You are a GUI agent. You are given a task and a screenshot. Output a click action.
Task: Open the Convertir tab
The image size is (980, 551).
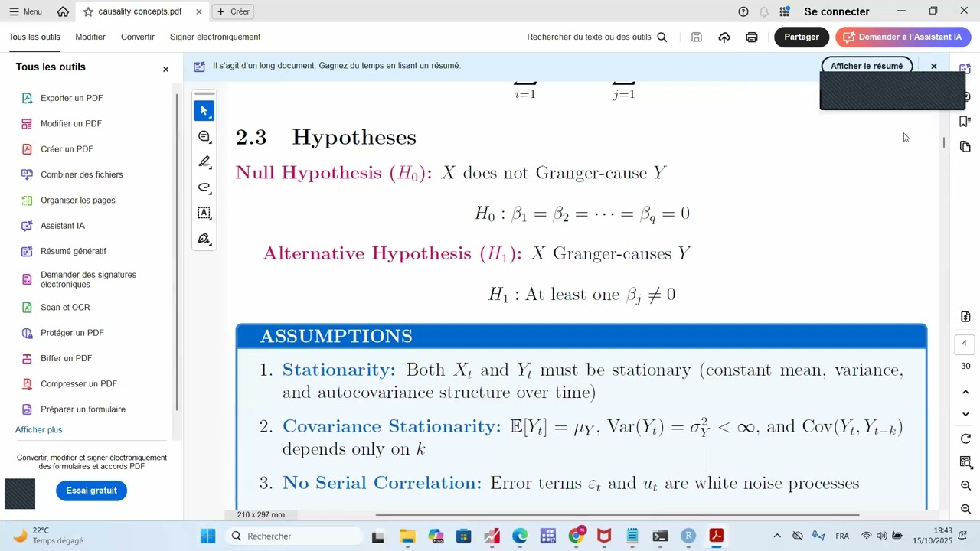tap(138, 37)
